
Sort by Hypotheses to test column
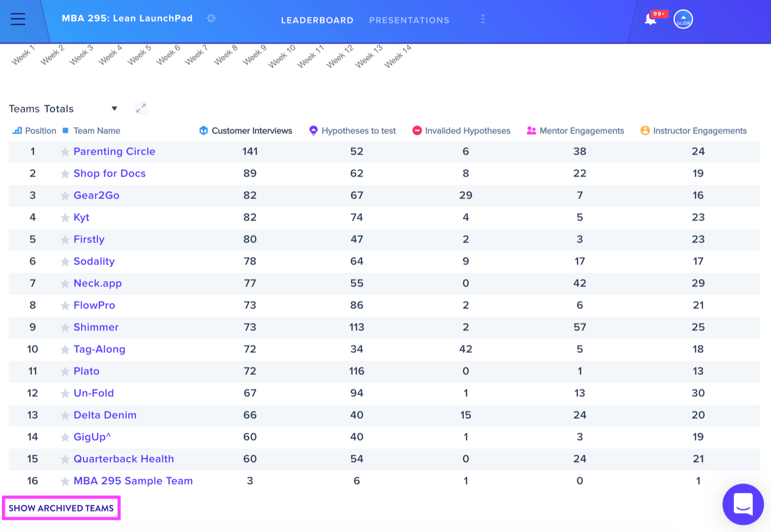(x=352, y=130)
